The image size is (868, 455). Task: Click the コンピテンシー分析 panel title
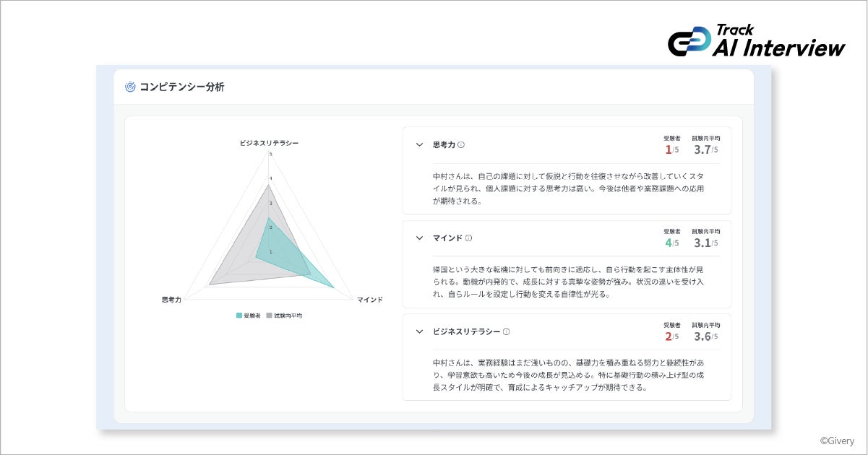click(181, 87)
